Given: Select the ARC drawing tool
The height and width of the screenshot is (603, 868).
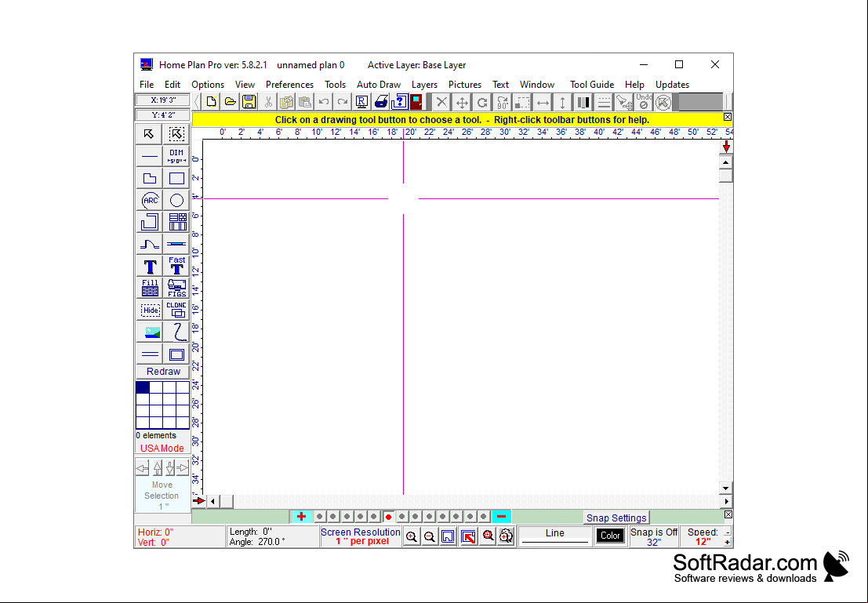Looking at the screenshot, I should coord(149,201).
